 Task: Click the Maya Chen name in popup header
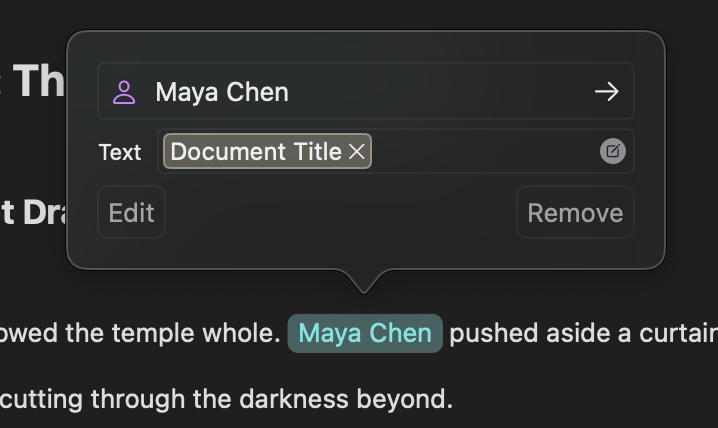[222, 92]
